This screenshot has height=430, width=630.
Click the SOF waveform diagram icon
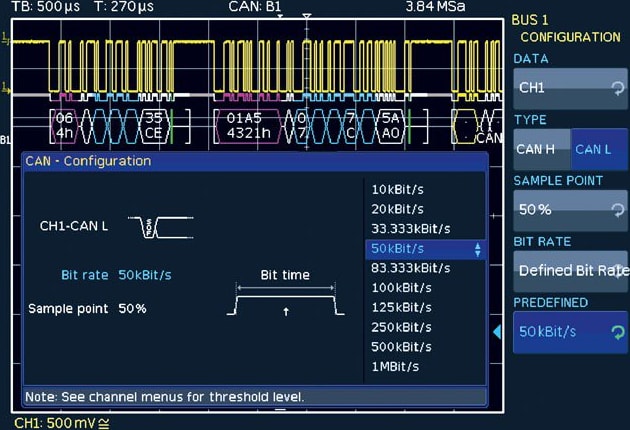click(161, 227)
